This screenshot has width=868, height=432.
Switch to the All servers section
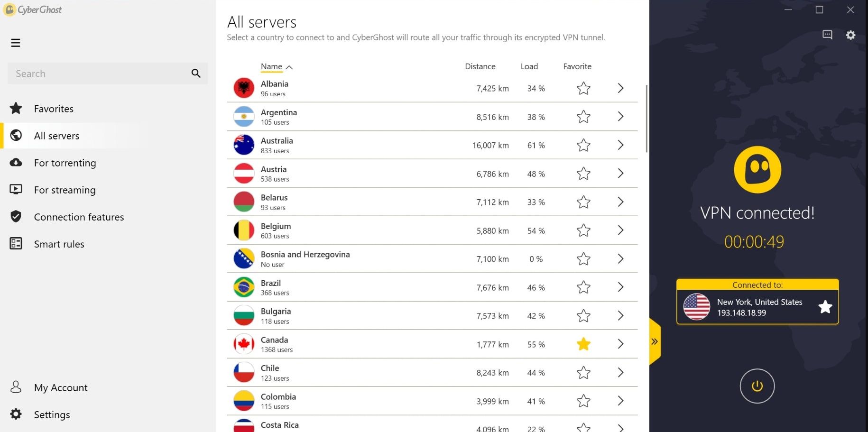click(x=56, y=135)
